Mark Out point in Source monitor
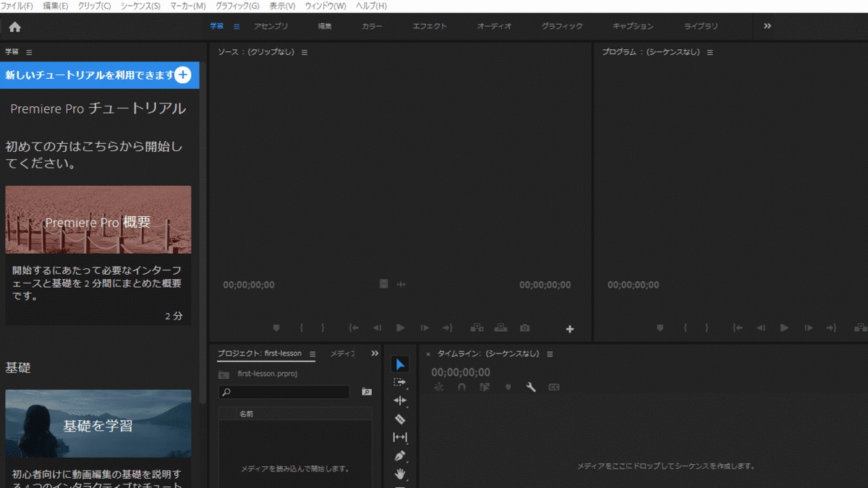This screenshot has height=488, width=868. (323, 328)
